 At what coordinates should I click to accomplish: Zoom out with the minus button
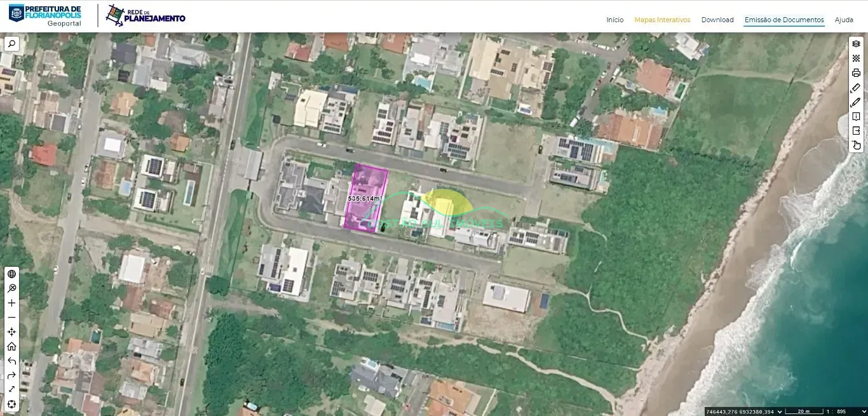coord(11,318)
